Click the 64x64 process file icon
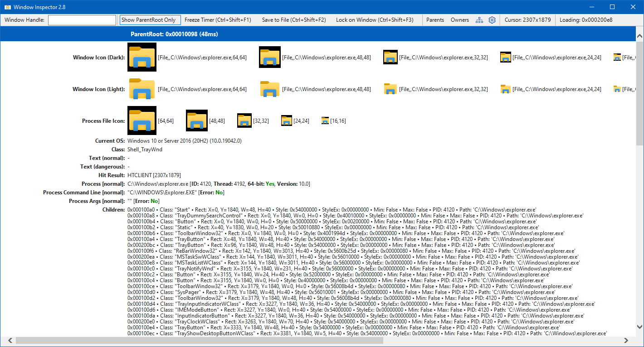 [x=142, y=120]
